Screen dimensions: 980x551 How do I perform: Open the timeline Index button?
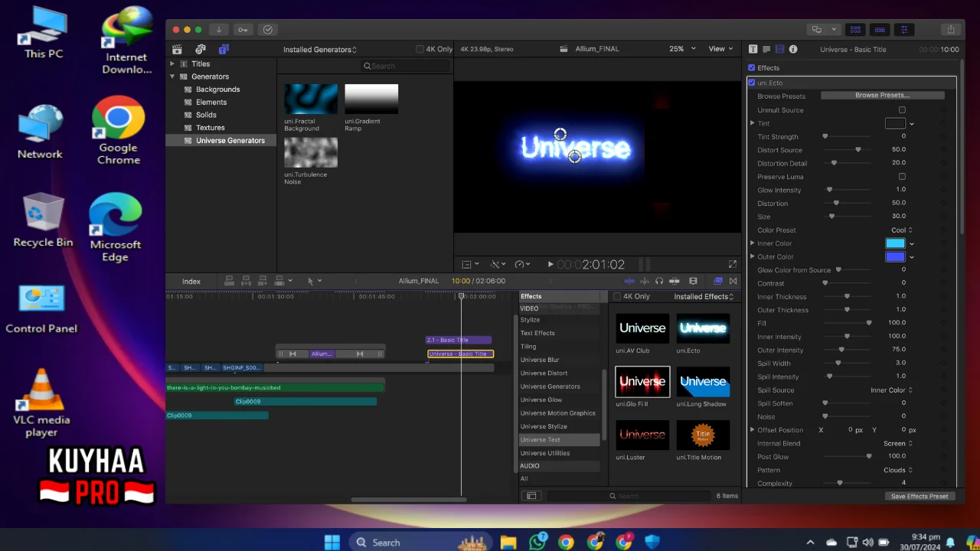[191, 282]
